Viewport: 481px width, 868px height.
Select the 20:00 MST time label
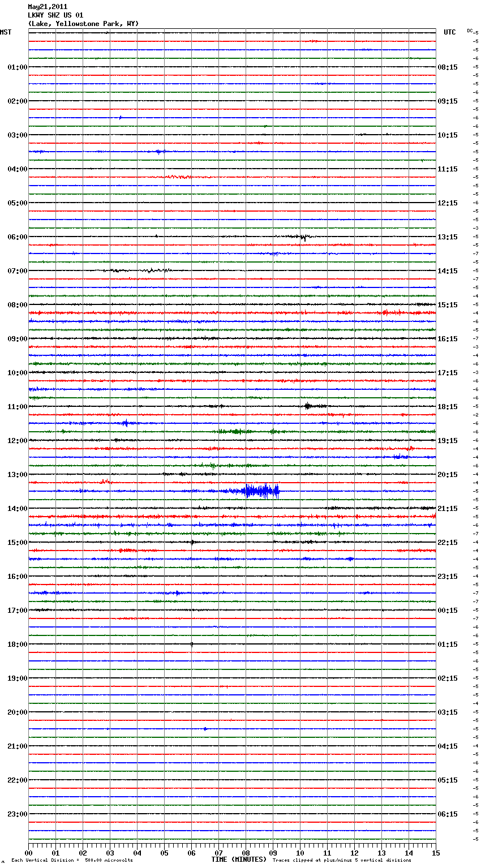17,712
